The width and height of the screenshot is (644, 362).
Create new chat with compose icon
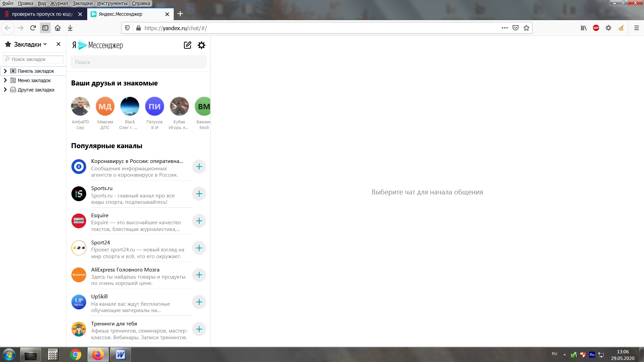coord(187,45)
